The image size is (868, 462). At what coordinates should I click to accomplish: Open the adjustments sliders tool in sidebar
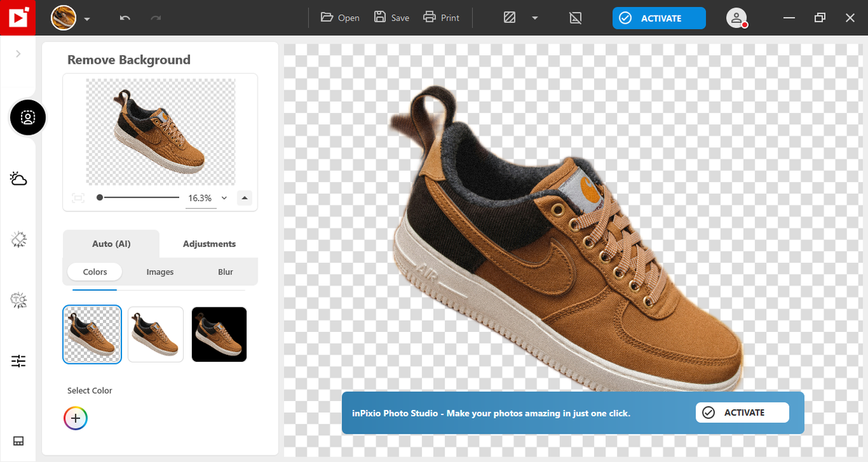pyautogui.click(x=18, y=361)
